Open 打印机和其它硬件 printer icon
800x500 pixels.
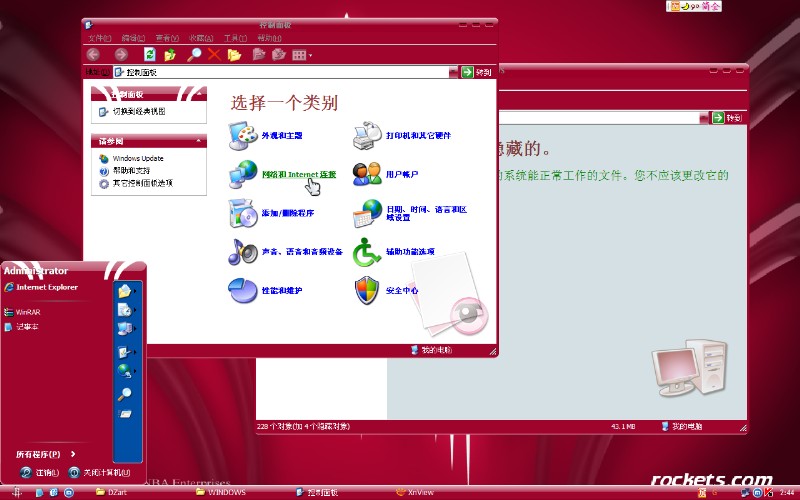tap(367, 135)
